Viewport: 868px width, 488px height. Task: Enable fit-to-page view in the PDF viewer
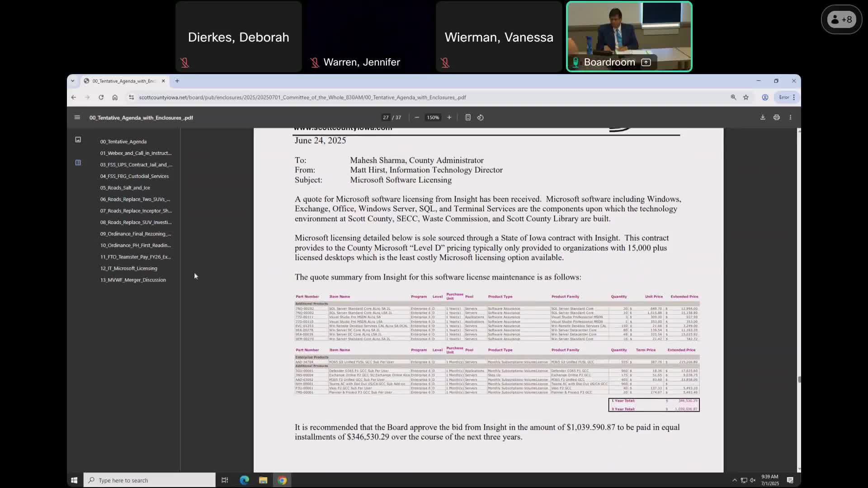tap(468, 117)
